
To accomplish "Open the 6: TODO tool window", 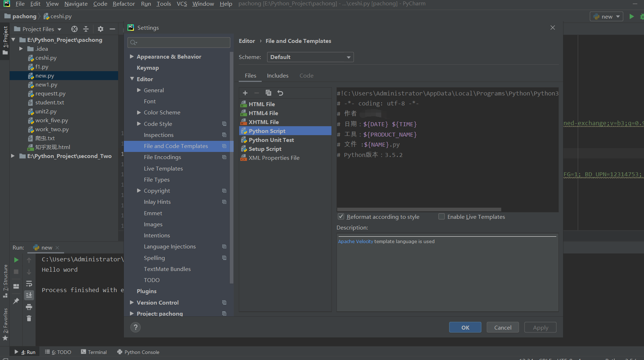I will 58,352.
